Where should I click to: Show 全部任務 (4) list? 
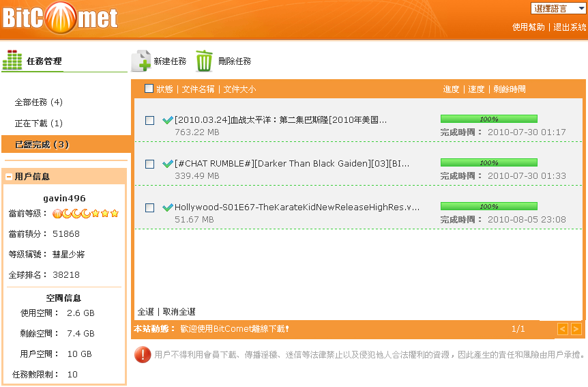39,102
